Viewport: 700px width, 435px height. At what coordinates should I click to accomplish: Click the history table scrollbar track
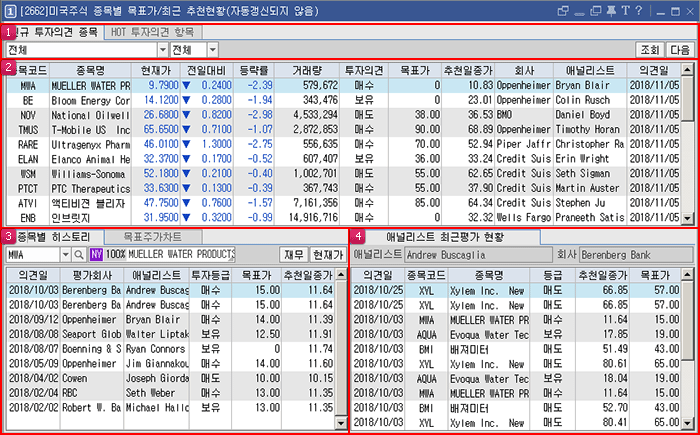click(342, 348)
